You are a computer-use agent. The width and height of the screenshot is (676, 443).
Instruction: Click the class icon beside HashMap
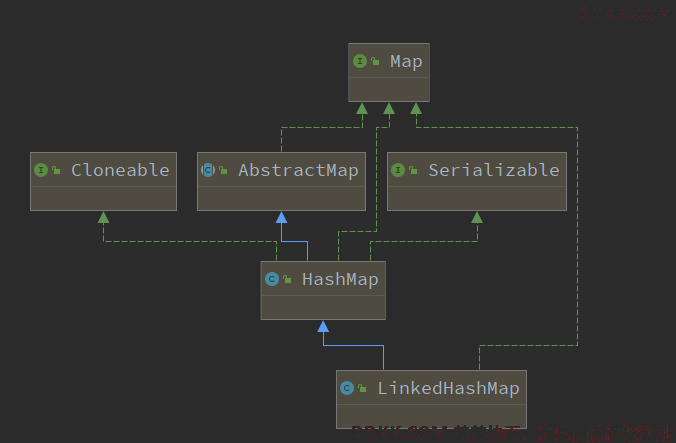click(272, 279)
